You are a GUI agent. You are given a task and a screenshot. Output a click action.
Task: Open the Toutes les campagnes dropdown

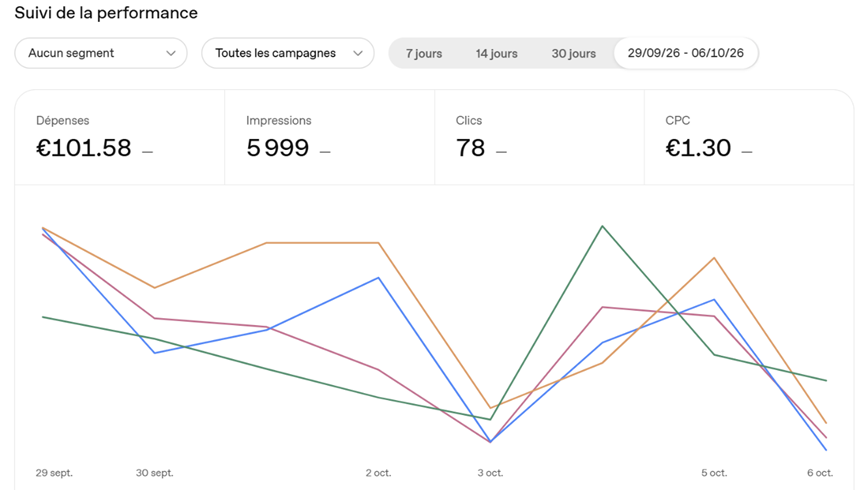pyautogui.click(x=288, y=53)
